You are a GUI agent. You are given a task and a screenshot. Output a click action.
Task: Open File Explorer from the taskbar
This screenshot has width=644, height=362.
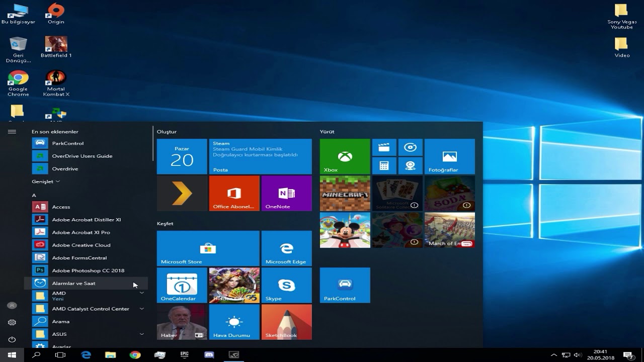click(x=110, y=355)
